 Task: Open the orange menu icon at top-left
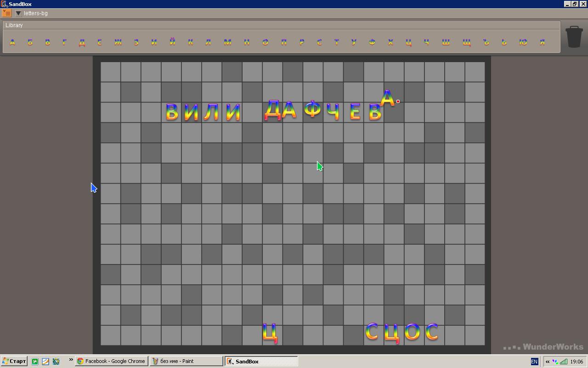(6, 13)
